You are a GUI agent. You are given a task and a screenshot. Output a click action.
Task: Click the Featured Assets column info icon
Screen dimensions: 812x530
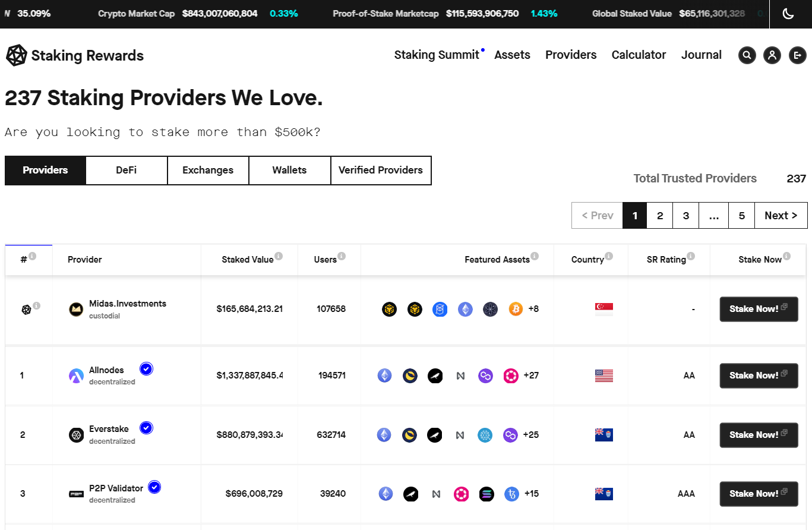coord(535,256)
